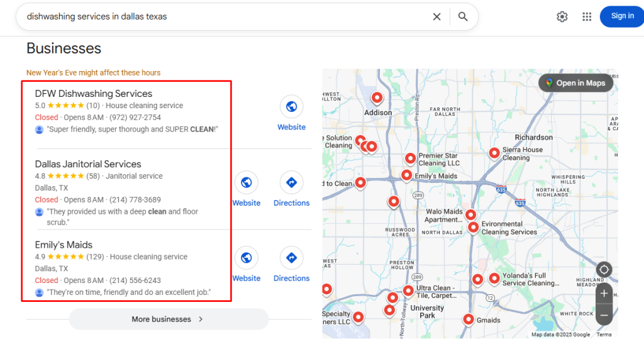Open Dallas Janitorial Services website globe icon

click(247, 182)
